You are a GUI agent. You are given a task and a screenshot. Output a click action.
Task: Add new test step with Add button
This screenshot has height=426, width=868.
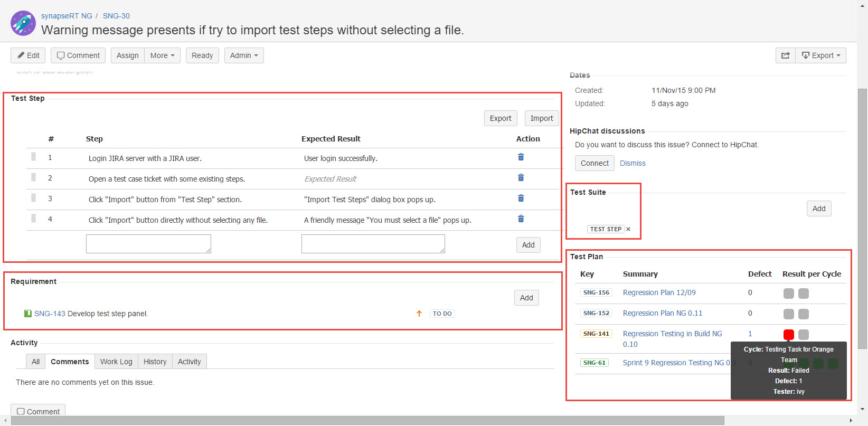pos(529,245)
